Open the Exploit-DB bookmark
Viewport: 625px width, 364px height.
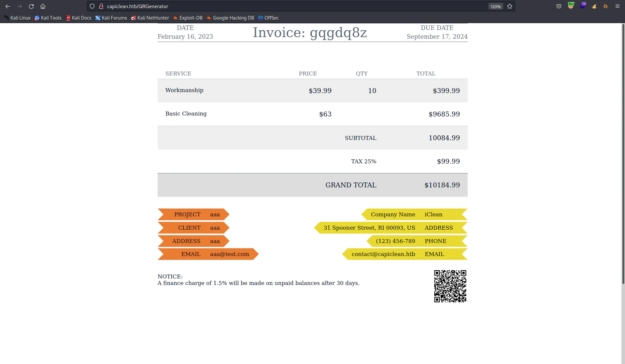(188, 18)
